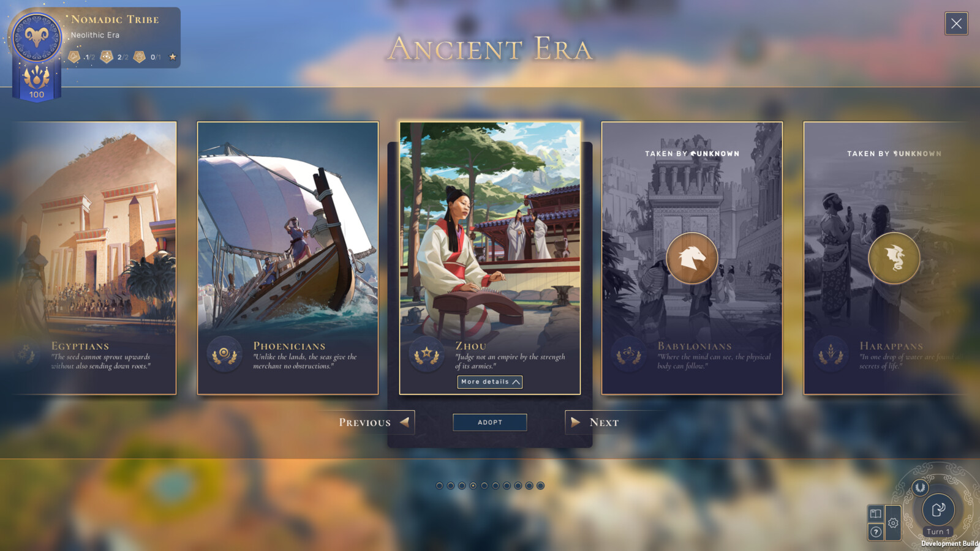Click the fame score banner showing 100
Screen dimensions: 980x551
[x=37, y=83]
